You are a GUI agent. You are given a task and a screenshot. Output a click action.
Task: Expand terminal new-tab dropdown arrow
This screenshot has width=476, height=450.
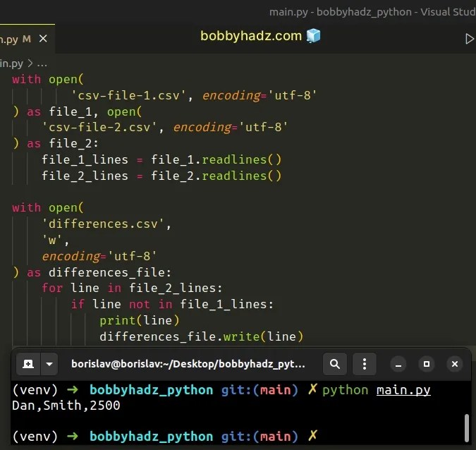(x=49, y=364)
